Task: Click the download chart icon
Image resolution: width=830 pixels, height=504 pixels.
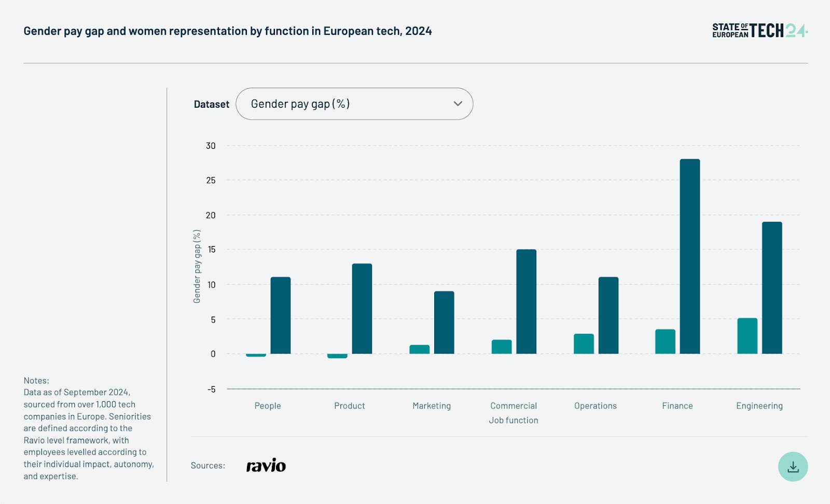Action: pyautogui.click(x=793, y=467)
